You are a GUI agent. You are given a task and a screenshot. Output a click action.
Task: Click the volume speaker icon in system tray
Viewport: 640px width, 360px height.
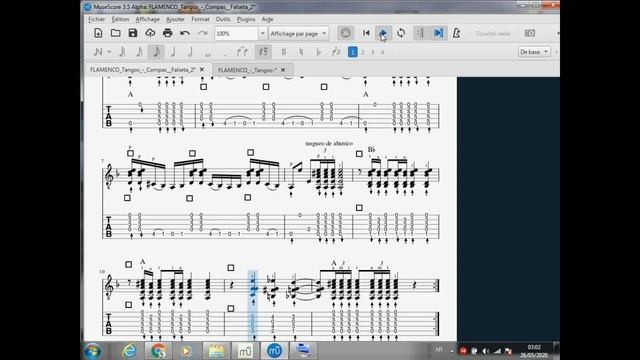(485, 351)
